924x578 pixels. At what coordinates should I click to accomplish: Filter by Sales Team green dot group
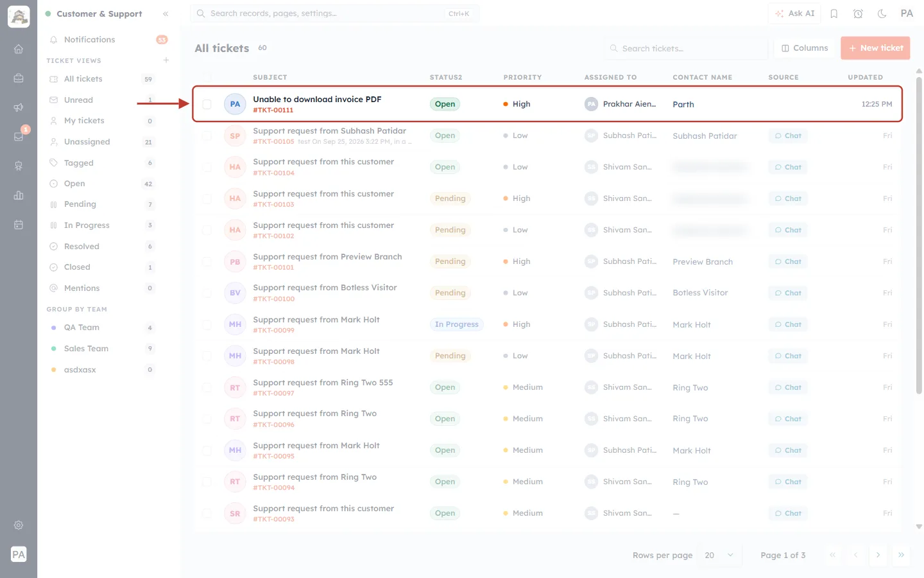[101, 349]
